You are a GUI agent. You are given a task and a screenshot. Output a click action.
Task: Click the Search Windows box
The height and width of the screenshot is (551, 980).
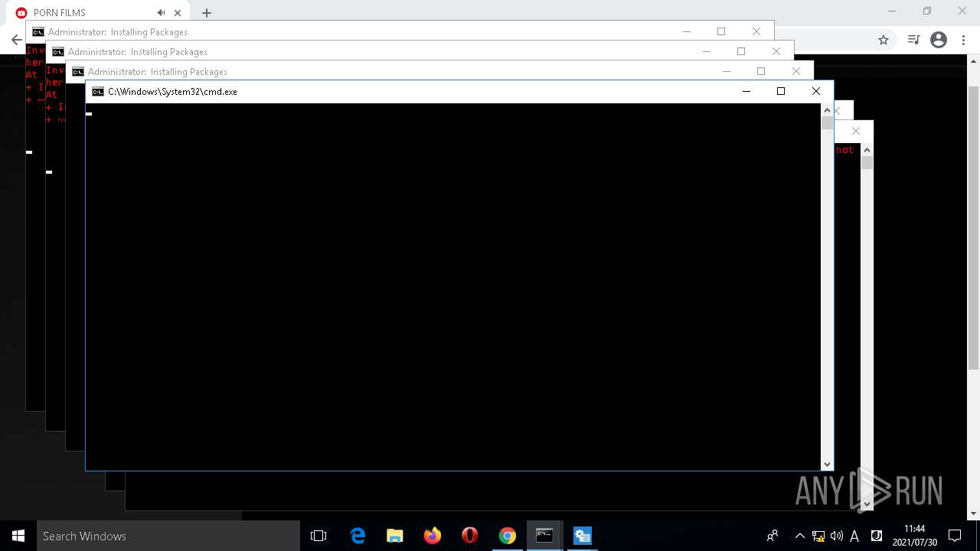point(168,536)
